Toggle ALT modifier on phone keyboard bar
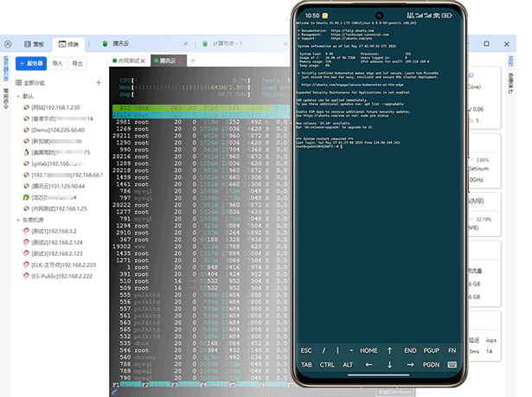The width and height of the screenshot is (532, 397). pyautogui.click(x=348, y=365)
